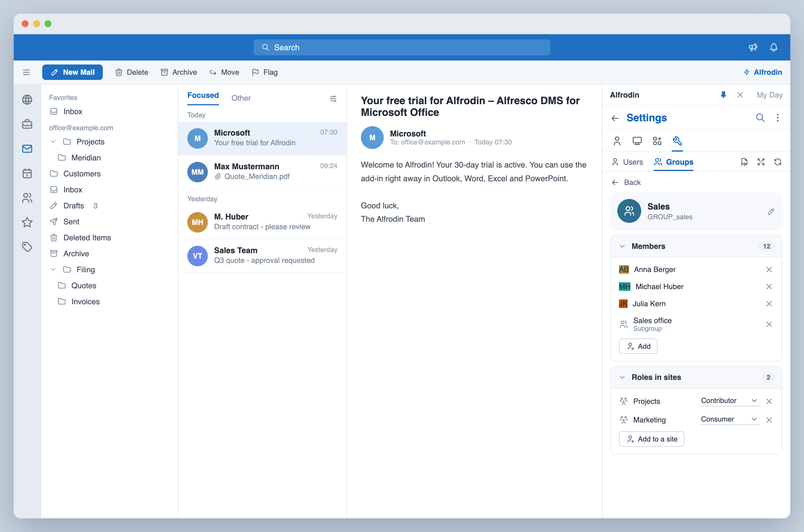This screenshot has width=804, height=532.
Task: Search within Alfrodin Settings
Action: point(760,118)
